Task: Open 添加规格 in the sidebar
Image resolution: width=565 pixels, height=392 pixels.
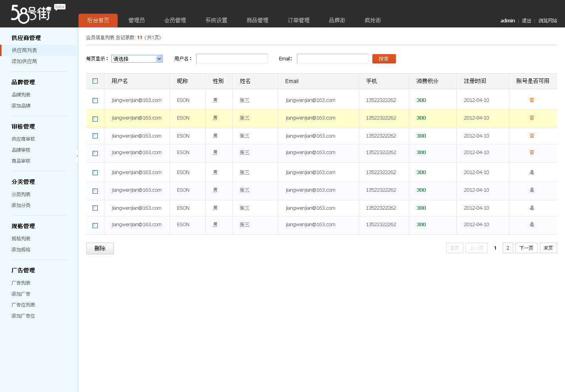Action: (x=21, y=249)
